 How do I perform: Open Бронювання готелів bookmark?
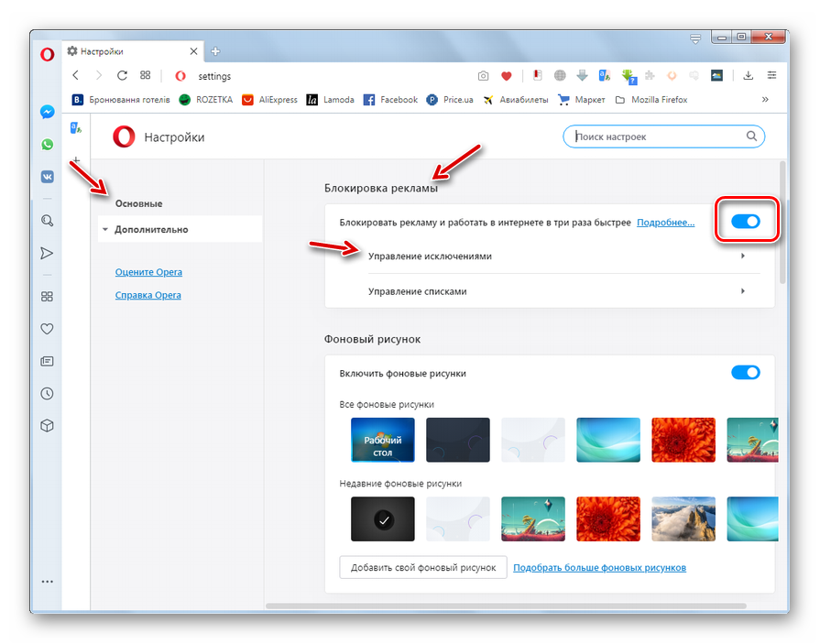(x=121, y=99)
